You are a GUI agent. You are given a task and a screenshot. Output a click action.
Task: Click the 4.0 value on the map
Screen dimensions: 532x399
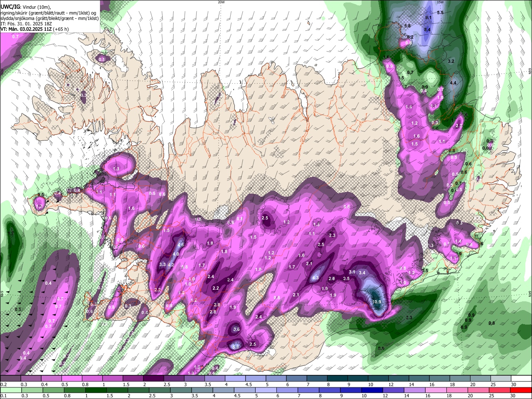pos(176,254)
